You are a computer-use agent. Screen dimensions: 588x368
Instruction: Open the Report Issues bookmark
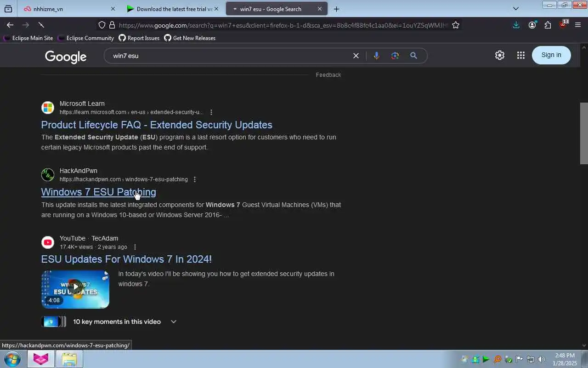pos(139,38)
